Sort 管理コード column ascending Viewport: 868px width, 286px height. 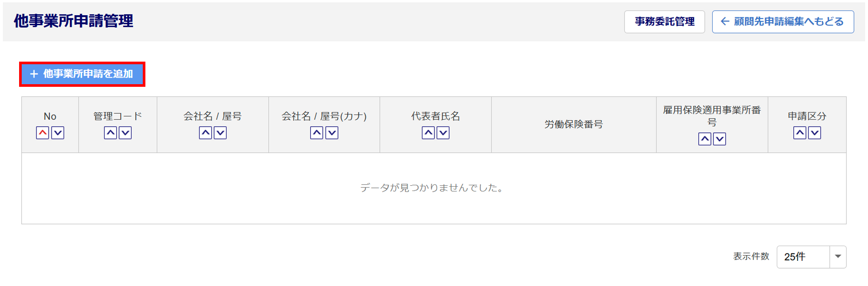click(110, 133)
